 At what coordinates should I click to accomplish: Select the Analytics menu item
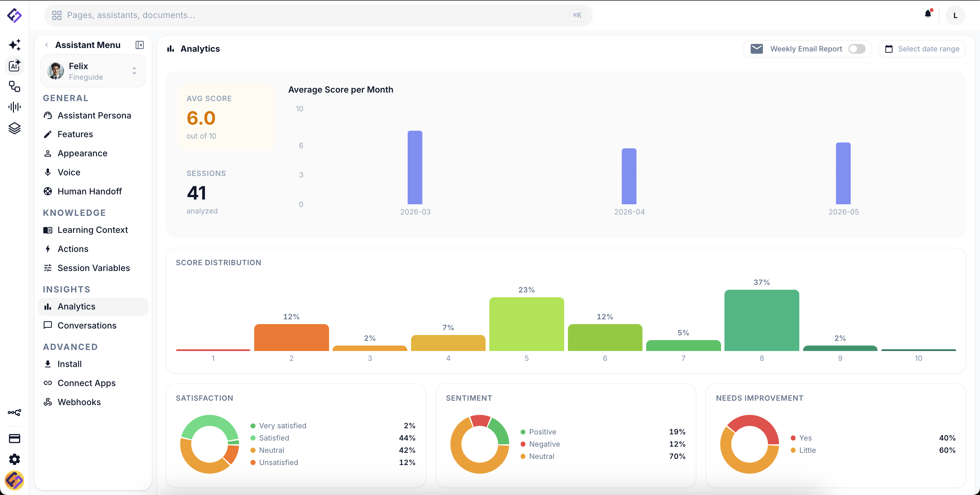[x=93, y=307]
